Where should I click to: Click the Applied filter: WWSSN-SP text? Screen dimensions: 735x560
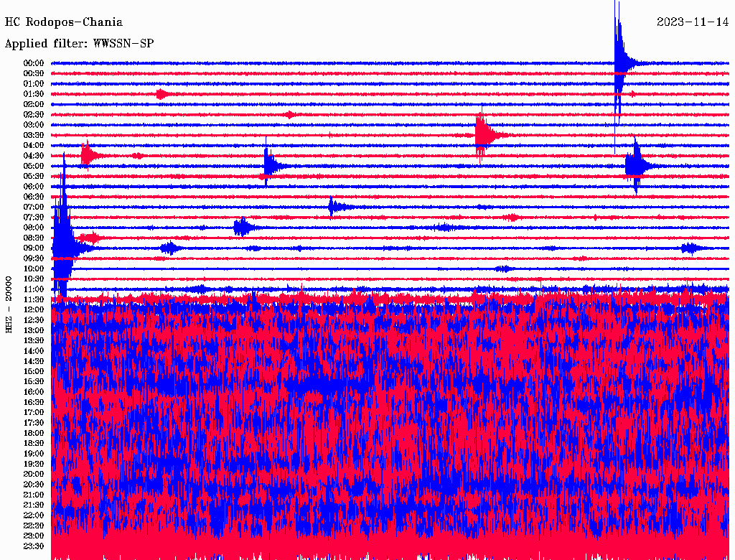click(79, 44)
